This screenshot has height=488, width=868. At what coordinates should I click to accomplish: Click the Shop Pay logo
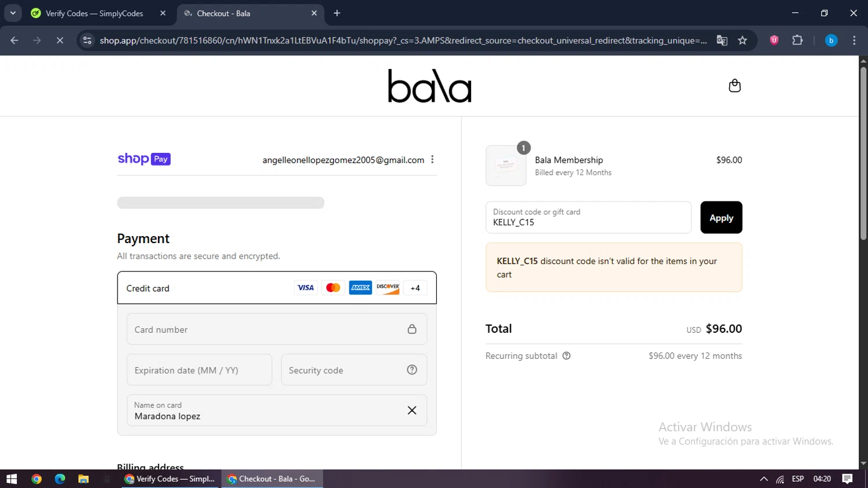coord(144,159)
